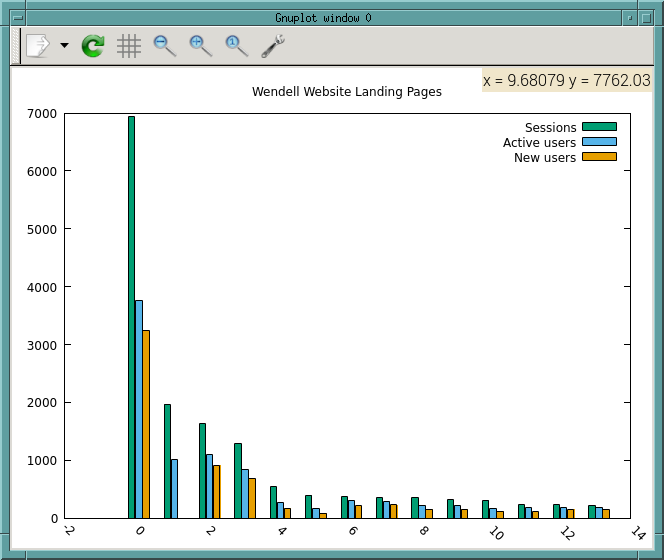664x560 pixels.
Task: Click New users legend entry
Action: point(545,158)
